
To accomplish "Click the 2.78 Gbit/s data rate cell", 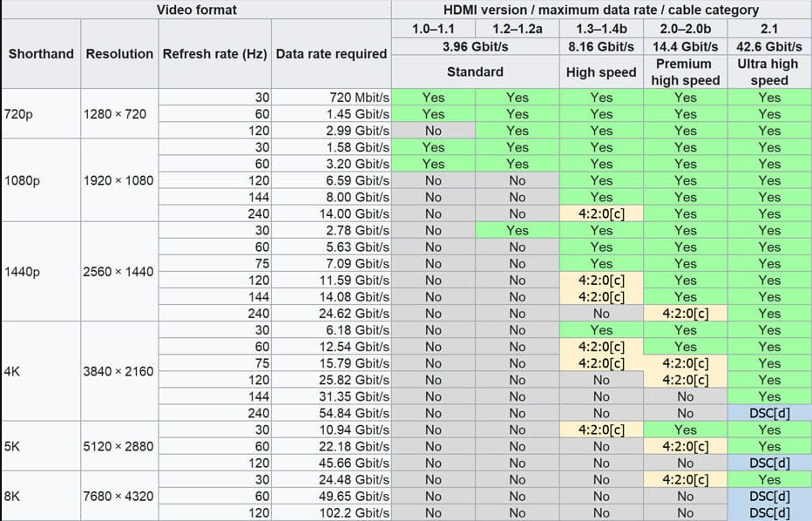I will click(x=331, y=231).
